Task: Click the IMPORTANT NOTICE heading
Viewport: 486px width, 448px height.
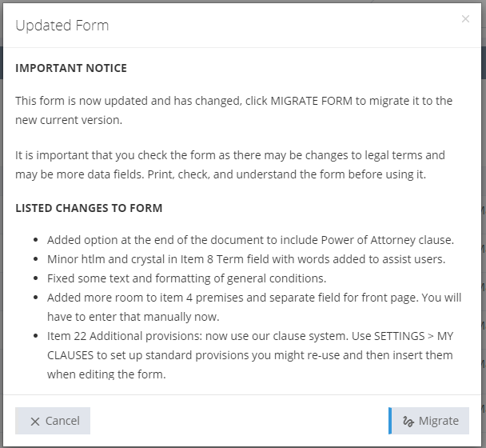Action: tap(71, 68)
